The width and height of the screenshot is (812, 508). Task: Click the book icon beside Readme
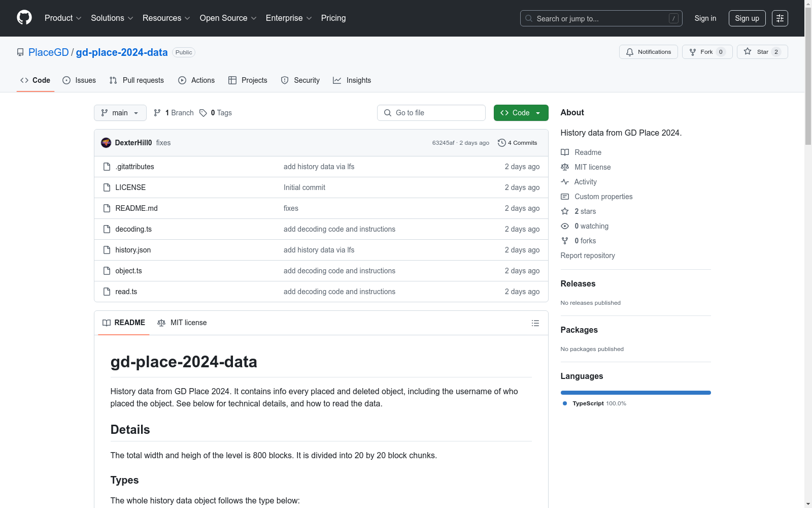[565, 152]
